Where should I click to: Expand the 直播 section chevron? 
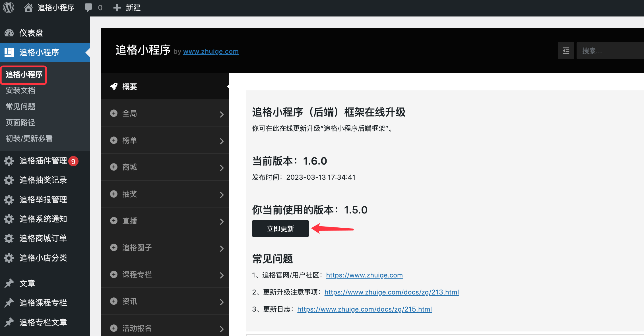[x=222, y=222]
